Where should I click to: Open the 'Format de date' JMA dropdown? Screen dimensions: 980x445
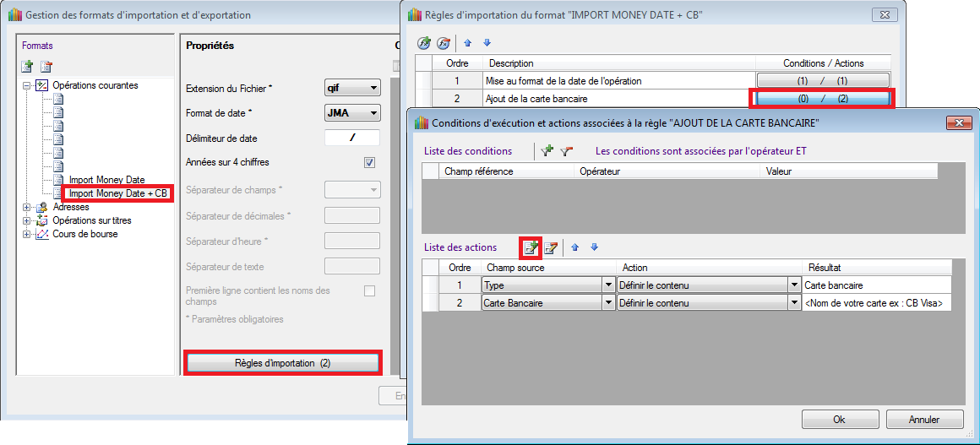[x=373, y=113]
